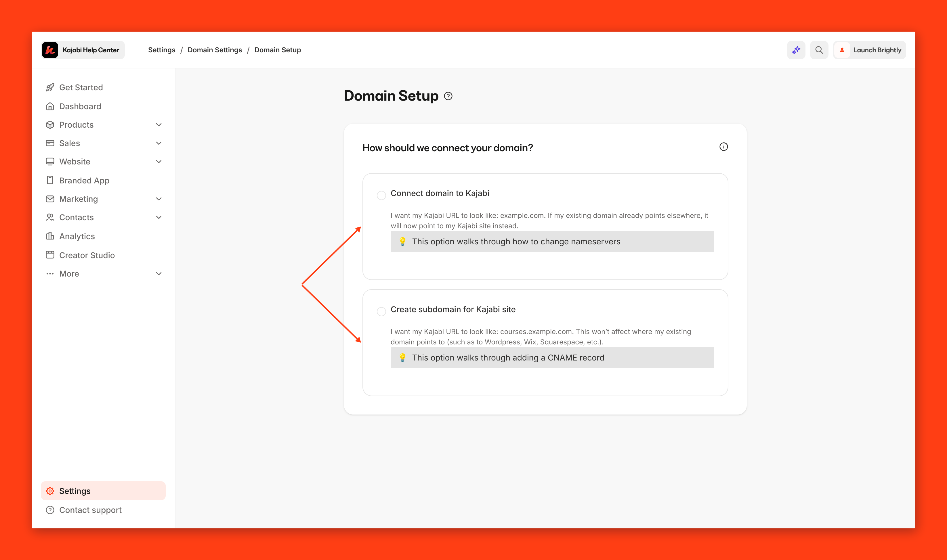Click the Settings gear icon in sidebar
Viewport: 947px width, 560px height.
point(50,491)
